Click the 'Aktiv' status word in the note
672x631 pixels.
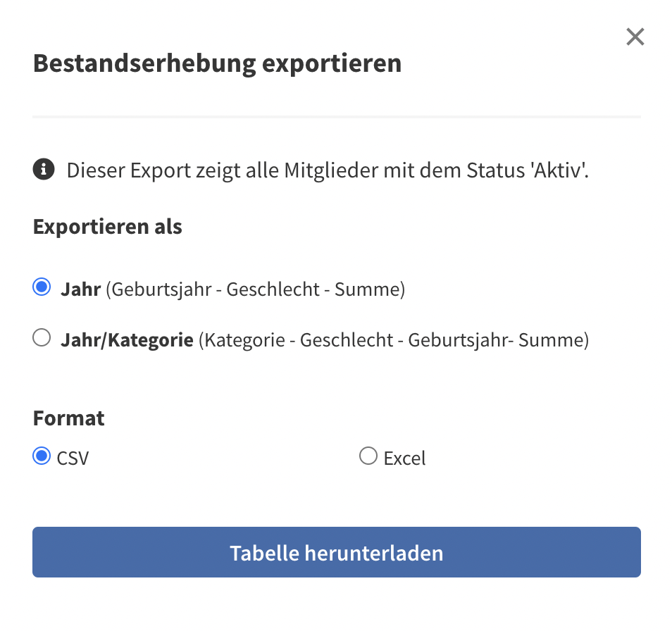559,170
